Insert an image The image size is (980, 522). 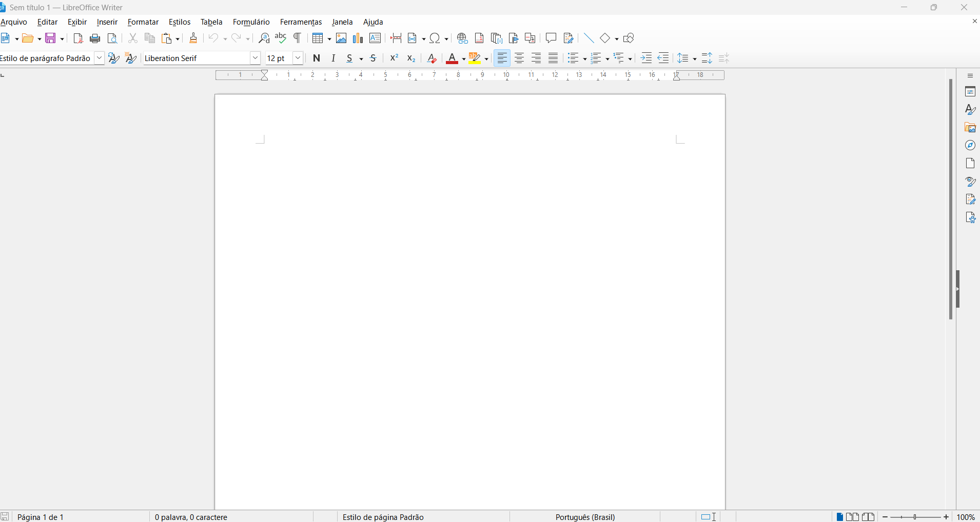pyautogui.click(x=341, y=38)
